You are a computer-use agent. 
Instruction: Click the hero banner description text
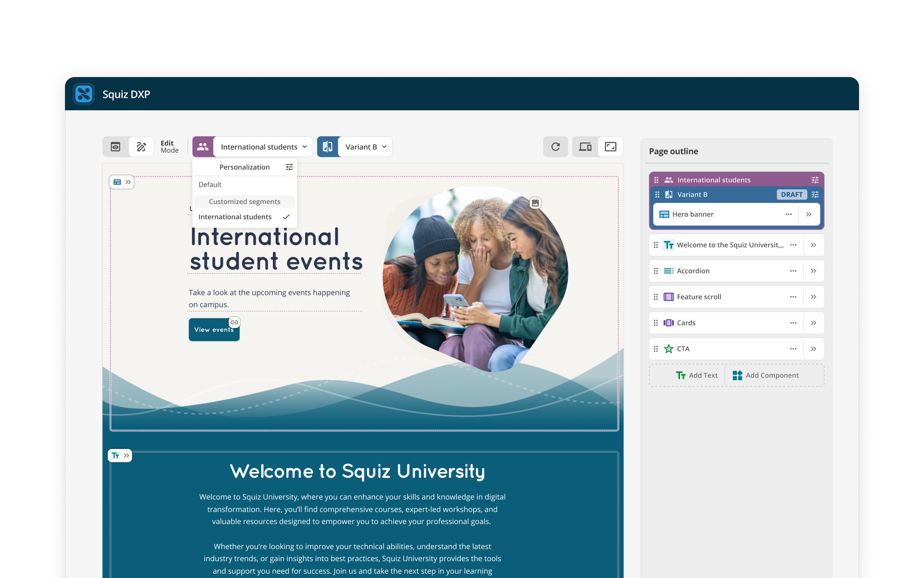(x=269, y=299)
